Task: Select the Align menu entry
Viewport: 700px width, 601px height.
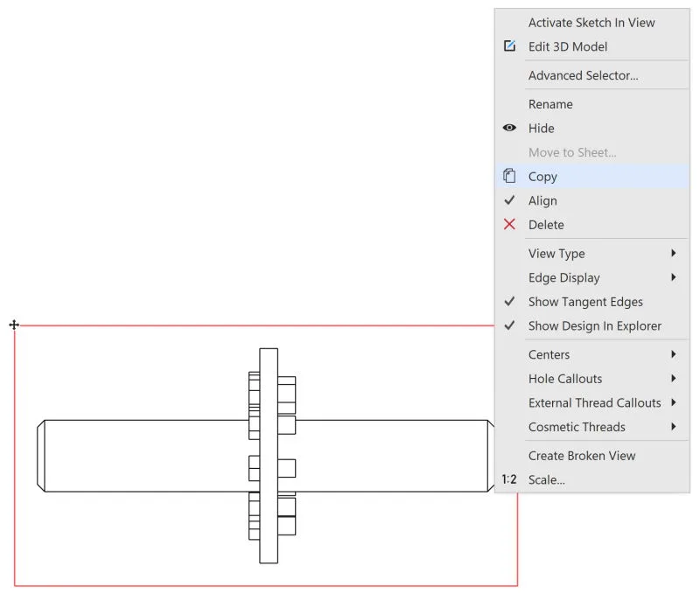Action: coord(592,200)
